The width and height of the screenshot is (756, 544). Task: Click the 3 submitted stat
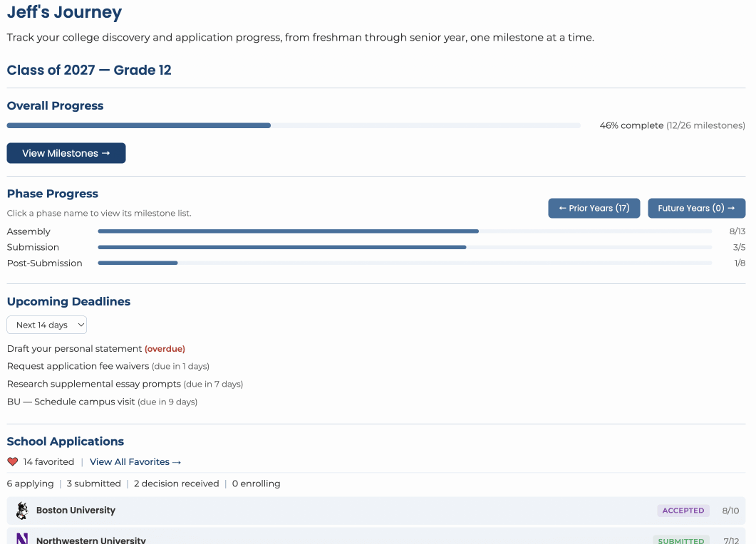point(93,483)
